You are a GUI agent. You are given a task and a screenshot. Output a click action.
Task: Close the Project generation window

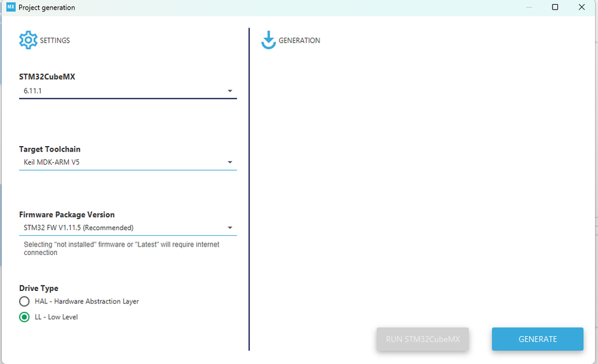(582, 7)
